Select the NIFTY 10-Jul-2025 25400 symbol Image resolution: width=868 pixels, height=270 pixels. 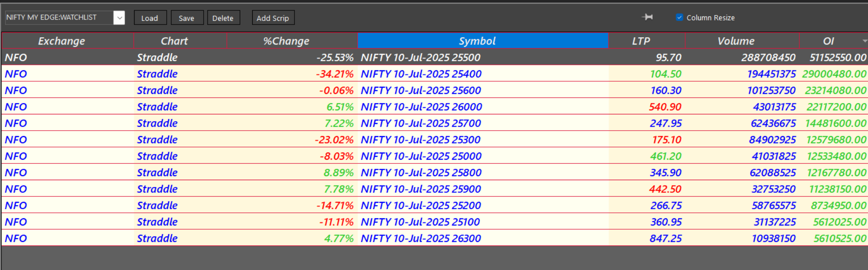click(421, 74)
